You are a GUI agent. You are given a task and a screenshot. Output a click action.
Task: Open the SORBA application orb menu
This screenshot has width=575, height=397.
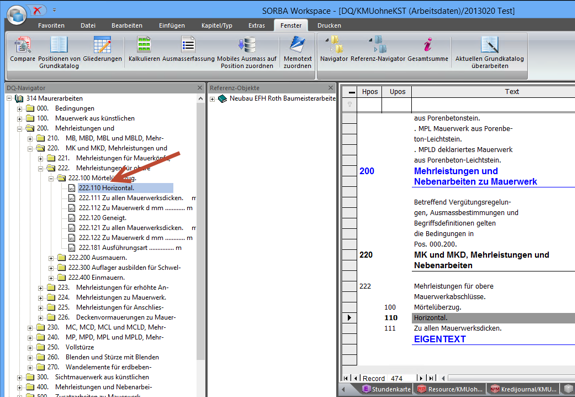pos(17,15)
